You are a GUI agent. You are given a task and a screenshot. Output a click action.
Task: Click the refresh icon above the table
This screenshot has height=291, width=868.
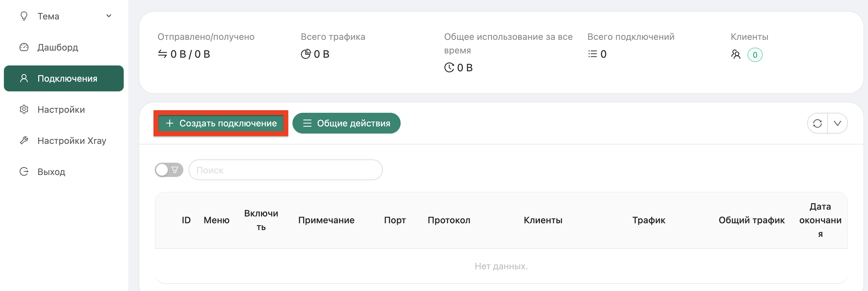(817, 123)
